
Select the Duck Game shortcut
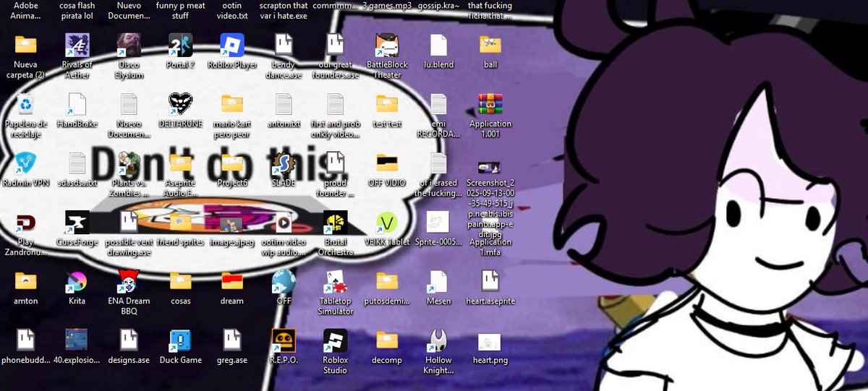(180, 340)
